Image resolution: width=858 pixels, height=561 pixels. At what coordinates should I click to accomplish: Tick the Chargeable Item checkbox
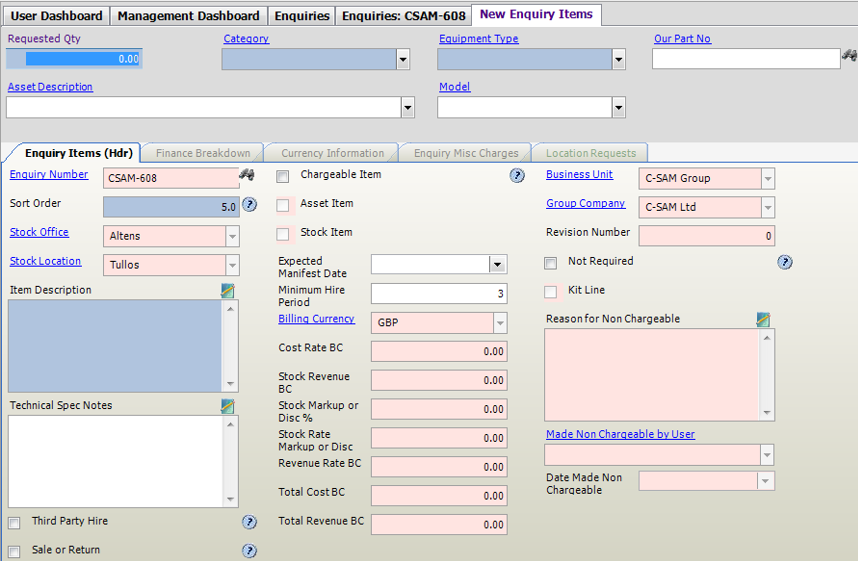tap(283, 177)
